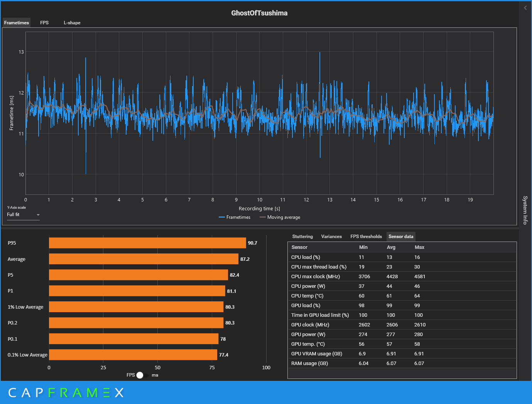Switch to the FPS graph tab

44,23
